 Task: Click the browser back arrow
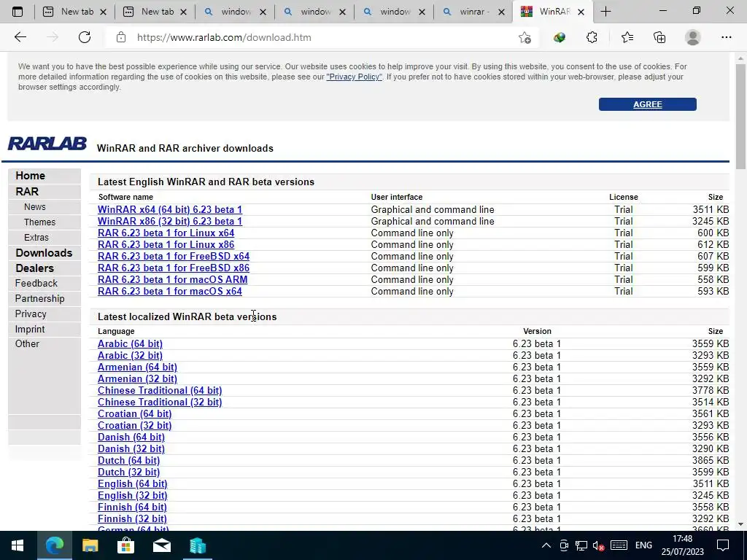(20, 37)
